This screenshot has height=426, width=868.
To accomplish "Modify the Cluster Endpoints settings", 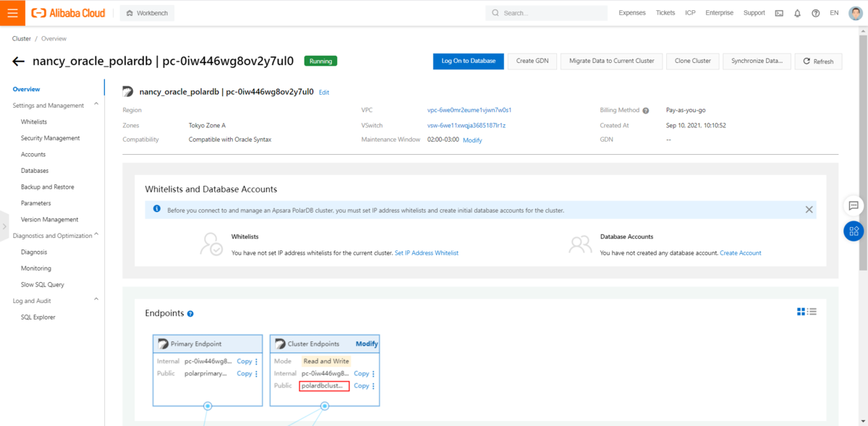I will 367,344.
